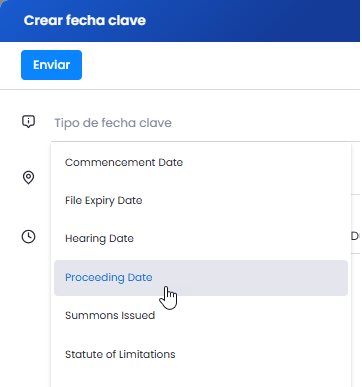This screenshot has width=362, height=387.
Task: Select Commencement Date from the list
Action: (201, 163)
